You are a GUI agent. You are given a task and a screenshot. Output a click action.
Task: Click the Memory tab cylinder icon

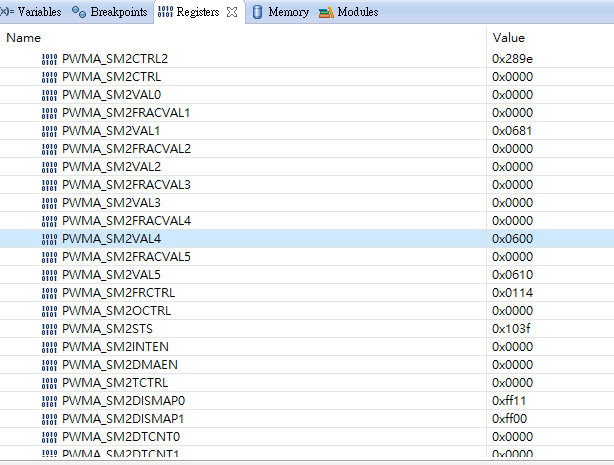[257, 12]
